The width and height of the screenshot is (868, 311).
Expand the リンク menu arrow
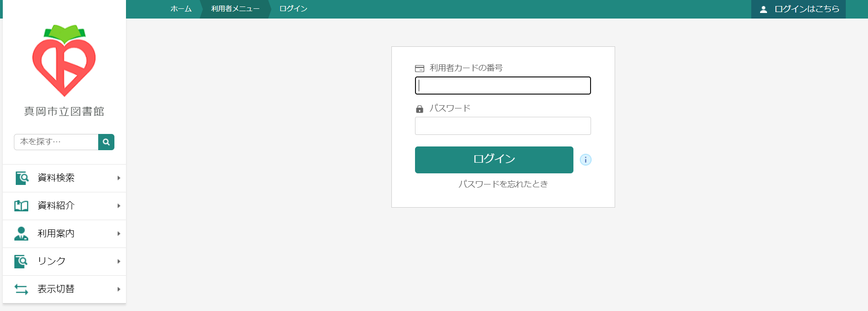coord(119,261)
